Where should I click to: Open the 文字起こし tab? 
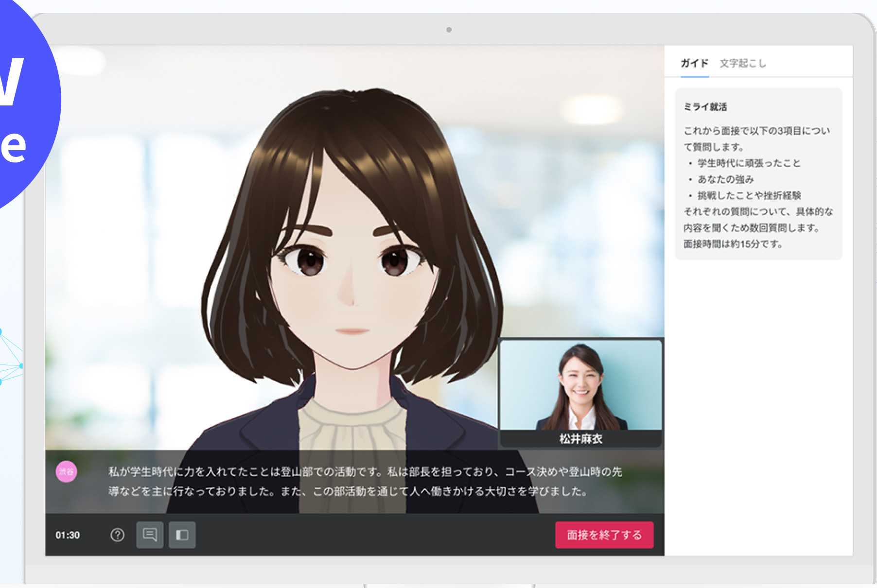pyautogui.click(x=742, y=63)
